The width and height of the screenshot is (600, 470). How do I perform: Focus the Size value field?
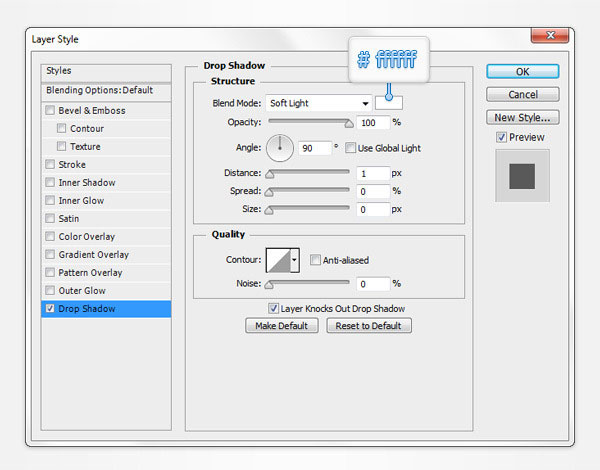[x=373, y=209]
